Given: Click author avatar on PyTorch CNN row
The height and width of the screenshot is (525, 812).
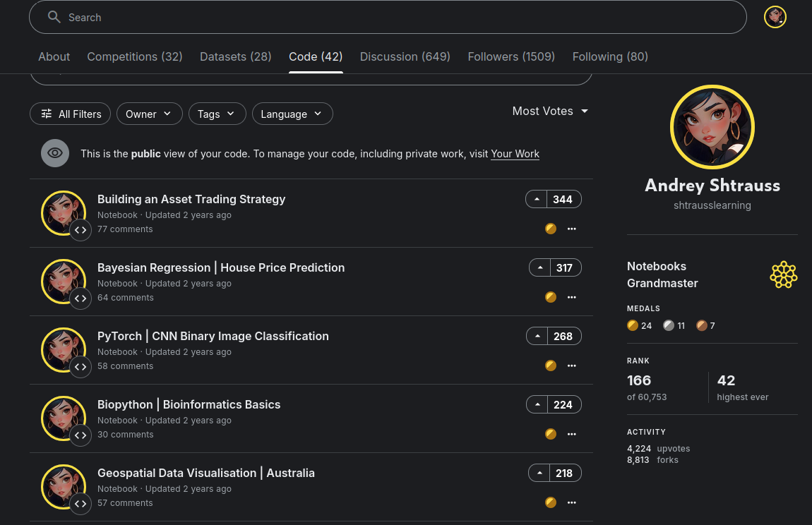Looking at the screenshot, I should pyautogui.click(x=63, y=349).
